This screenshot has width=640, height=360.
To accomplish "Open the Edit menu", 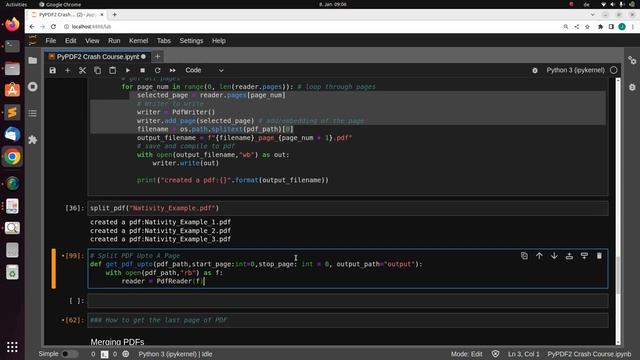I will [x=71, y=41].
